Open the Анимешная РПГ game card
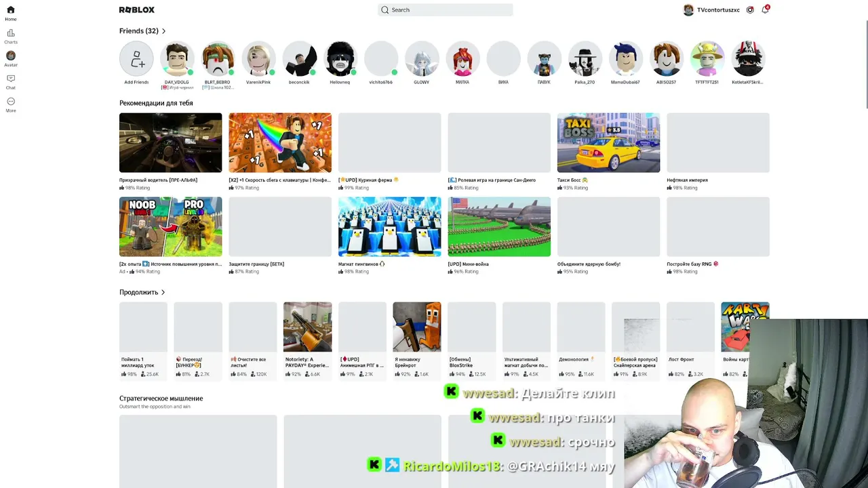The image size is (868, 488). [x=362, y=340]
